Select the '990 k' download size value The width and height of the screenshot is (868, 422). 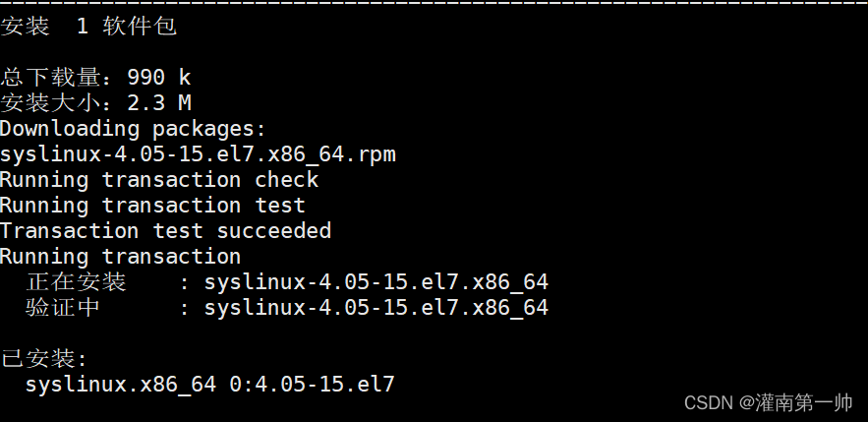(x=158, y=78)
